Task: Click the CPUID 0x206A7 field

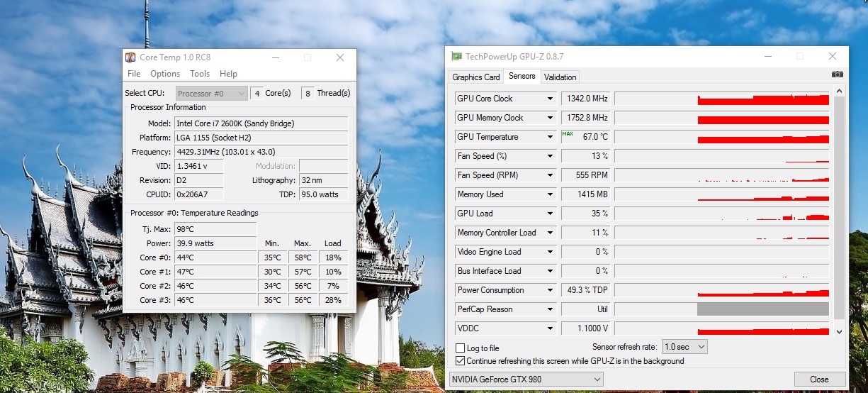Action: click(199, 194)
